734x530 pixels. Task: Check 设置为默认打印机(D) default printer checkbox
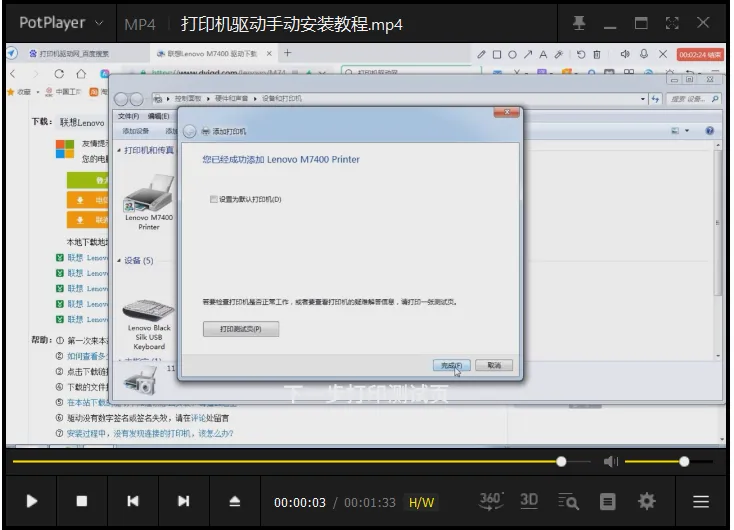214,199
